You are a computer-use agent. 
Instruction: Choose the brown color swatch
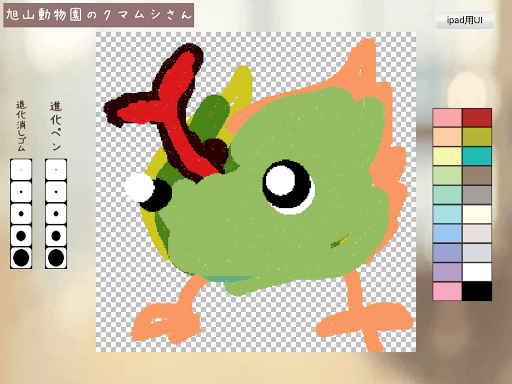(x=477, y=175)
